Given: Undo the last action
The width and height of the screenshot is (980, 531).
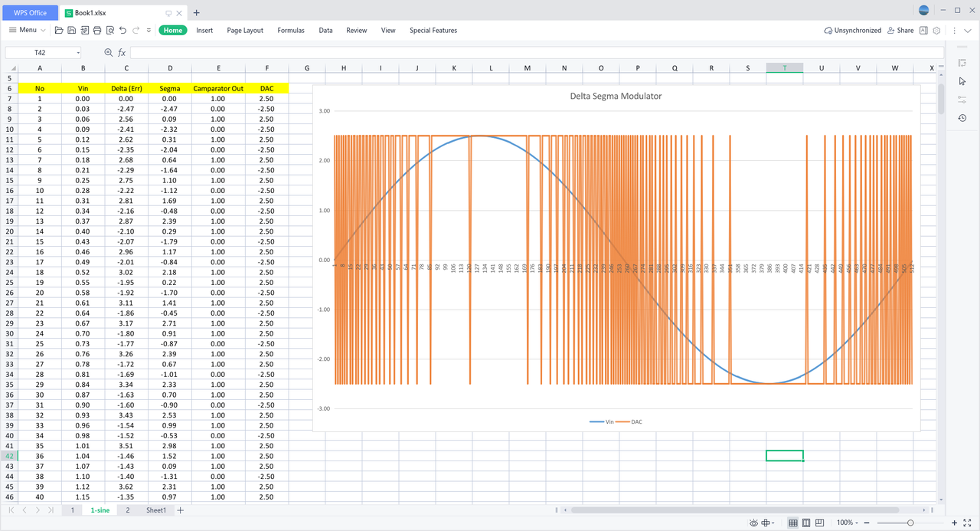Looking at the screenshot, I should tap(123, 31).
